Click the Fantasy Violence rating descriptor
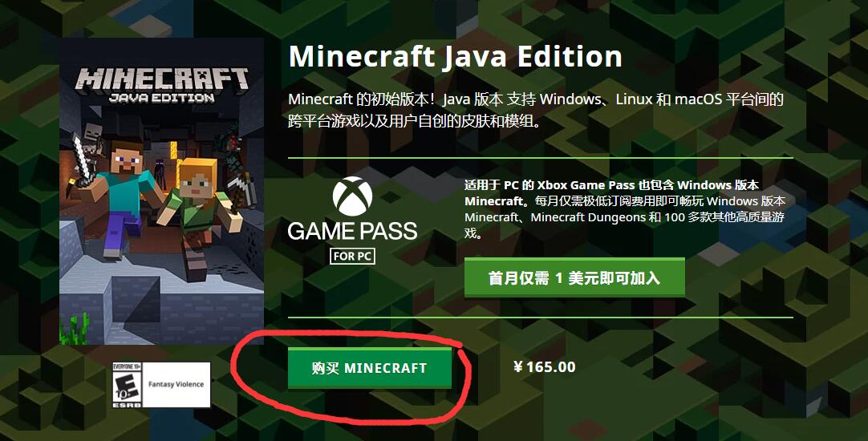The height and width of the screenshot is (441, 868). (x=176, y=384)
